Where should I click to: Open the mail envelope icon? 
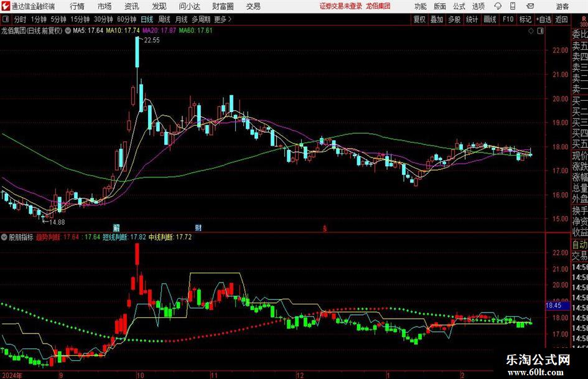[530, 6]
